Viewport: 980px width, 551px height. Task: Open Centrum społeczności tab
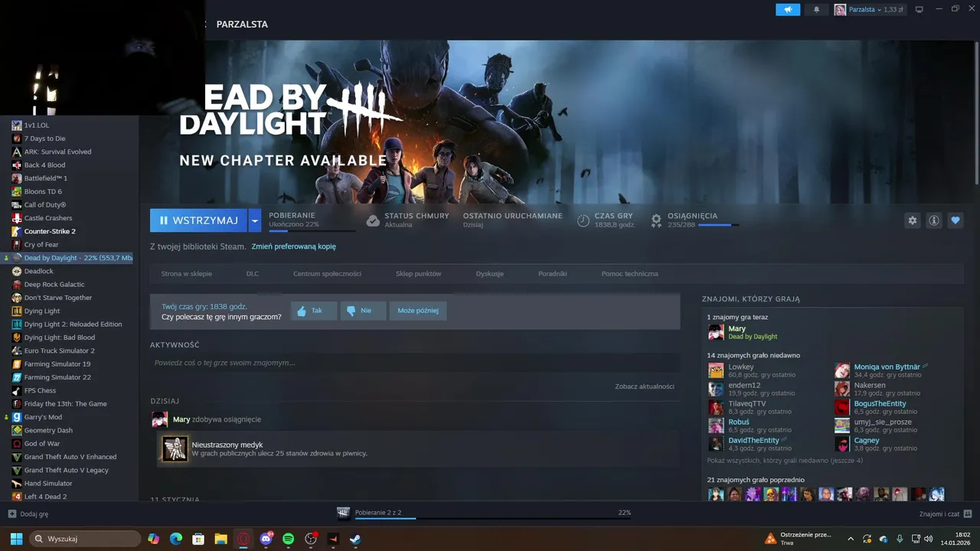click(327, 273)
